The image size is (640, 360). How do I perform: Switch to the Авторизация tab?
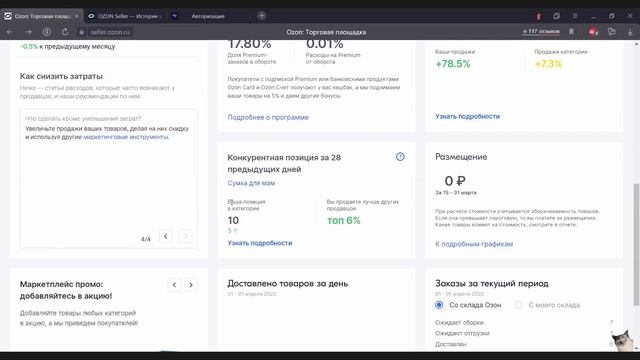[x=208, y=16]
